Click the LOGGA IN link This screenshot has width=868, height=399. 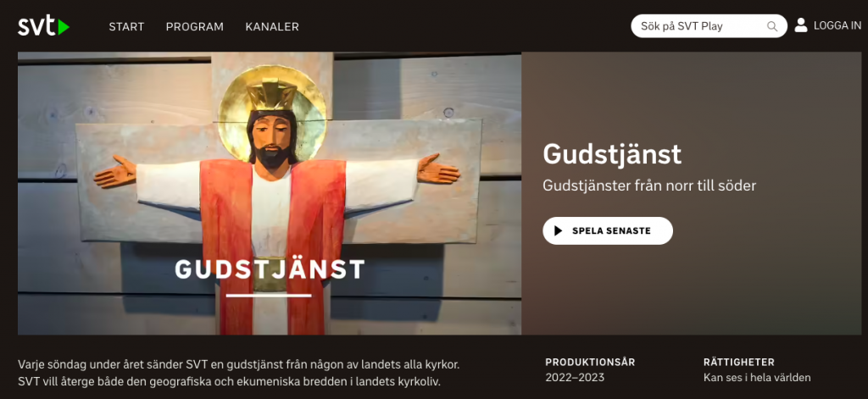click(837, 25)
